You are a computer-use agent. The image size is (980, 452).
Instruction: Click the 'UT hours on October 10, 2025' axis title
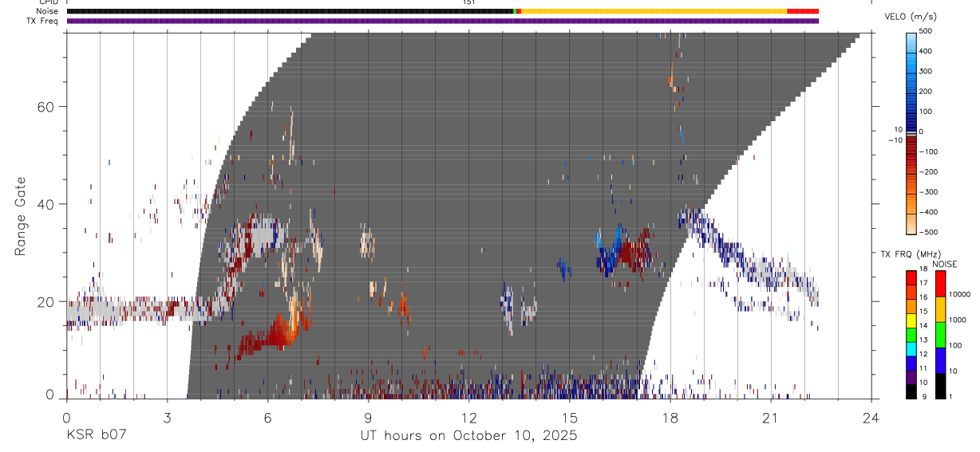coord(468,436)
